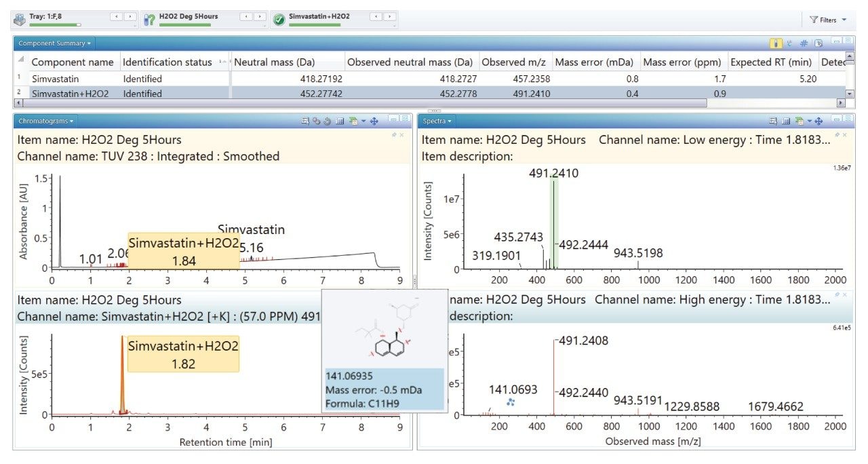Click the table's scroll right arrow
This screenshot has width=868, height=464.
[841, 103]
